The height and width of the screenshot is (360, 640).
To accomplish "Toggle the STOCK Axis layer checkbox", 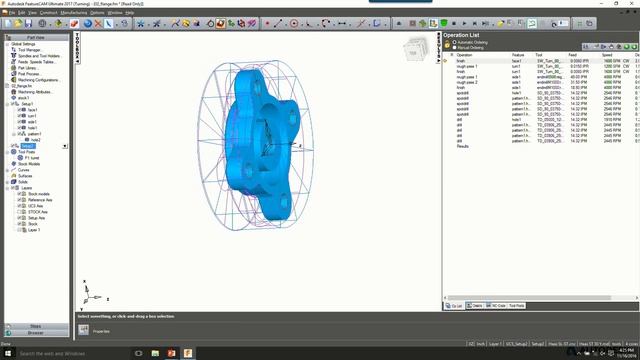I will coord(19,212).
